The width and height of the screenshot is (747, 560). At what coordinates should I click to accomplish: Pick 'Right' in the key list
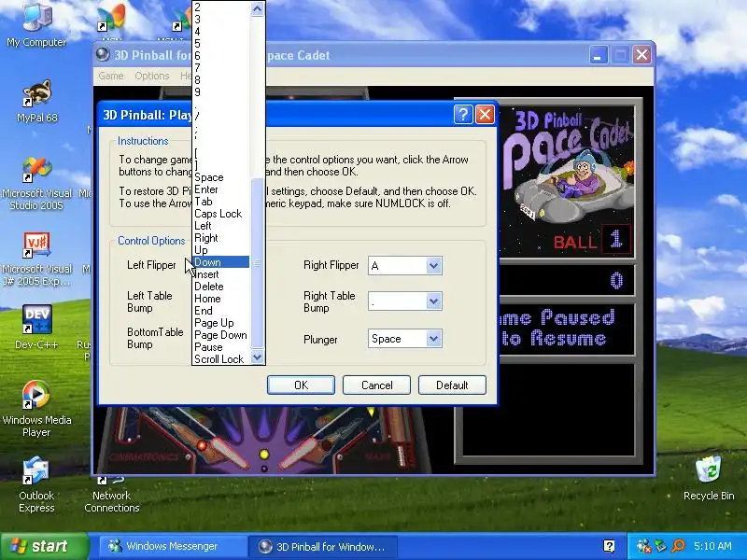pyautogui.click(x=221, y=238)
